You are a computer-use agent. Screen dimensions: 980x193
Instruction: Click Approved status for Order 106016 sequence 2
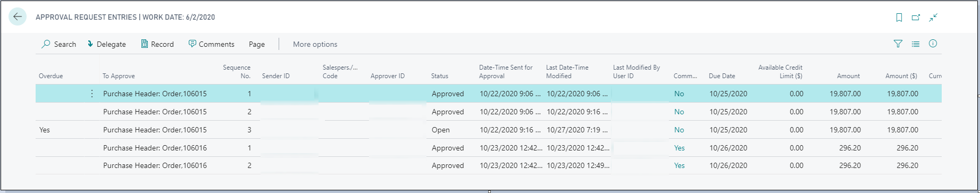pos(448,165)
